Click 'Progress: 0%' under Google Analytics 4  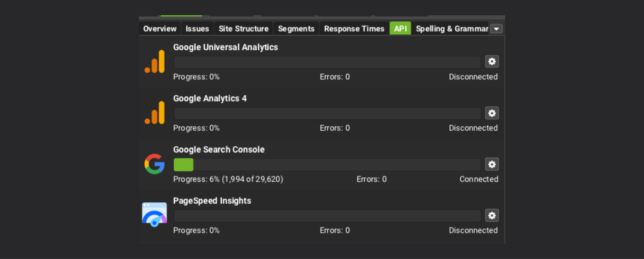point(196,128)
